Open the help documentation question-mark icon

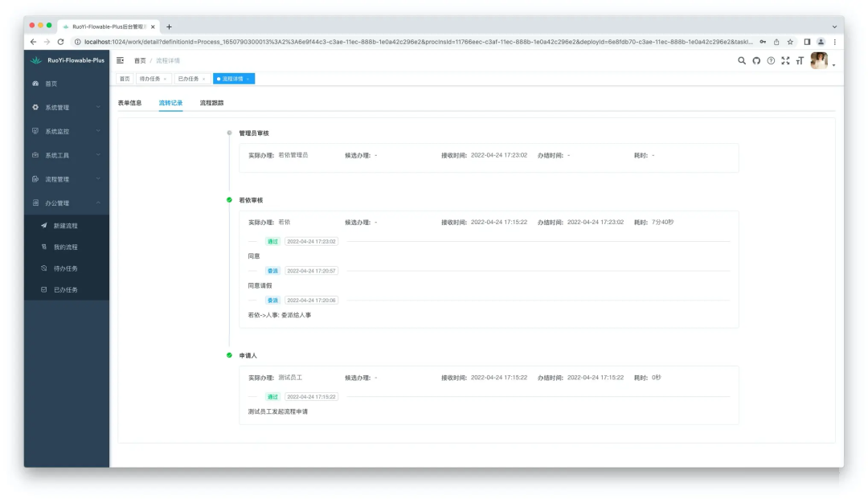771,60
